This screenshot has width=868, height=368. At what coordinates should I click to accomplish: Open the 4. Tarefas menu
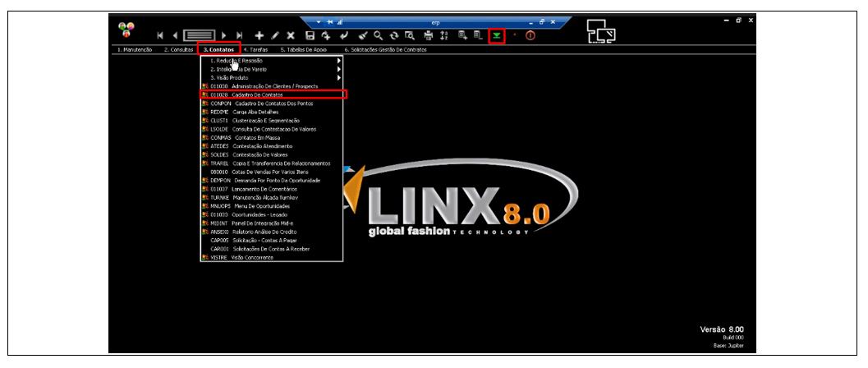point(255,49)
